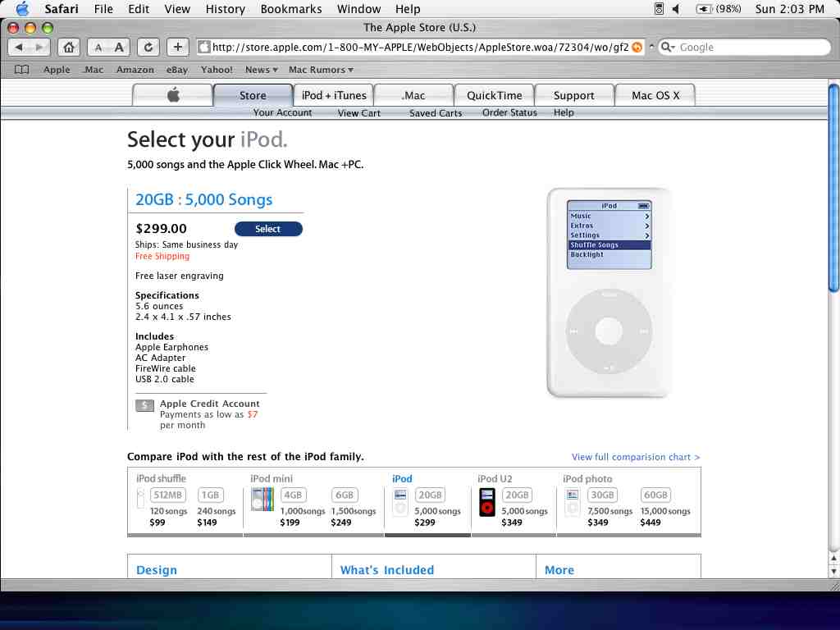
Task: Click the scrollbar down arrow
Action: (x=833, y=572)
